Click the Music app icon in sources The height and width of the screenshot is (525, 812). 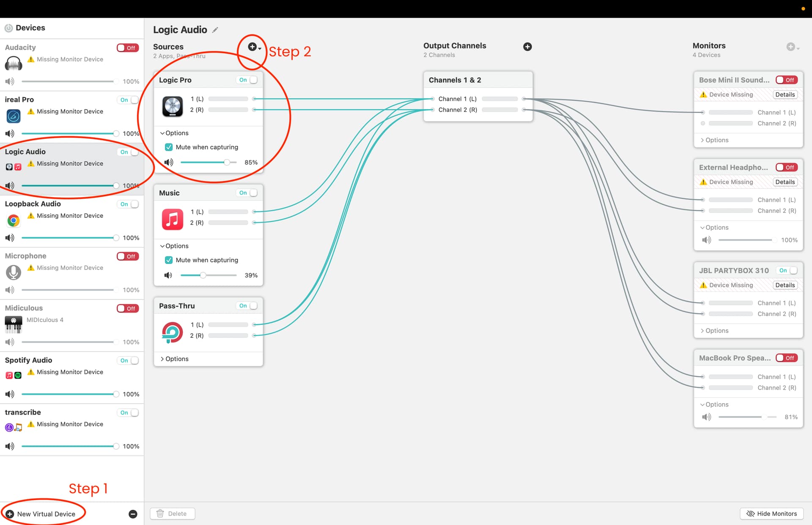tap(173, 219)
